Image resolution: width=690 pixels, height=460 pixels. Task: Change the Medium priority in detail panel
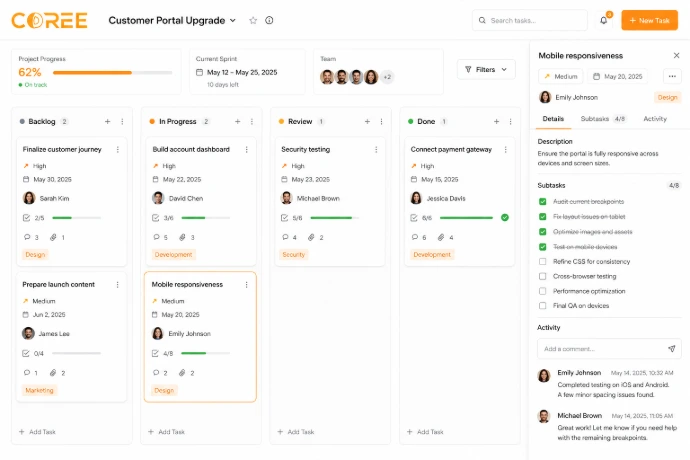coord(561,76)
